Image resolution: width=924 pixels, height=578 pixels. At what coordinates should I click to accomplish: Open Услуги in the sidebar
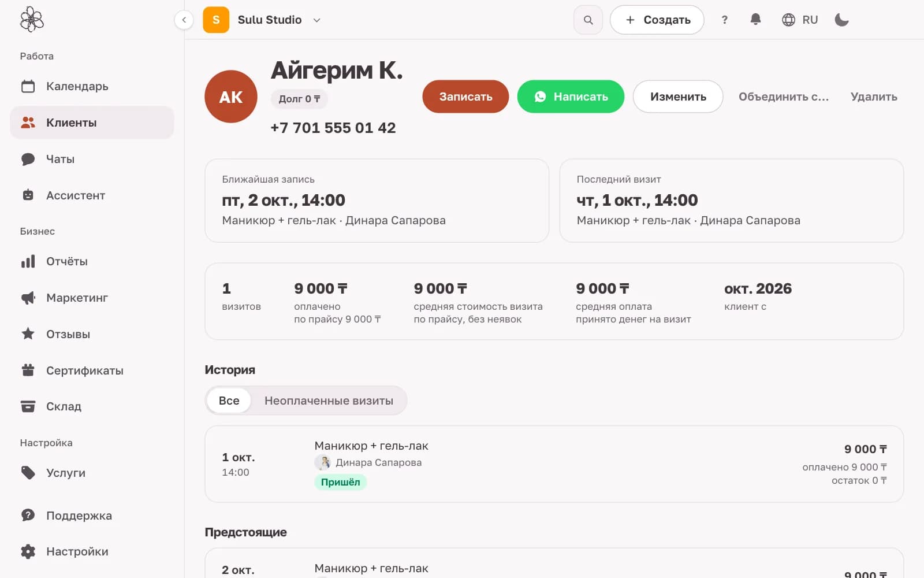[x=92, y=473]
